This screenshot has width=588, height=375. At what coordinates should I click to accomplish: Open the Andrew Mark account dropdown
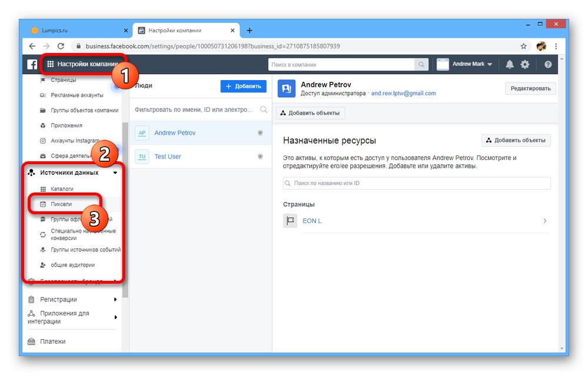472,64
